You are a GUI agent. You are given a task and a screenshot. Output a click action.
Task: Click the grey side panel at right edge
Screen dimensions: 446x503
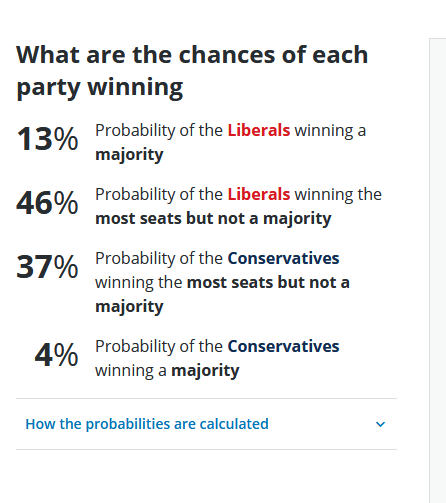pyautogui.click(x=438, y=270)
